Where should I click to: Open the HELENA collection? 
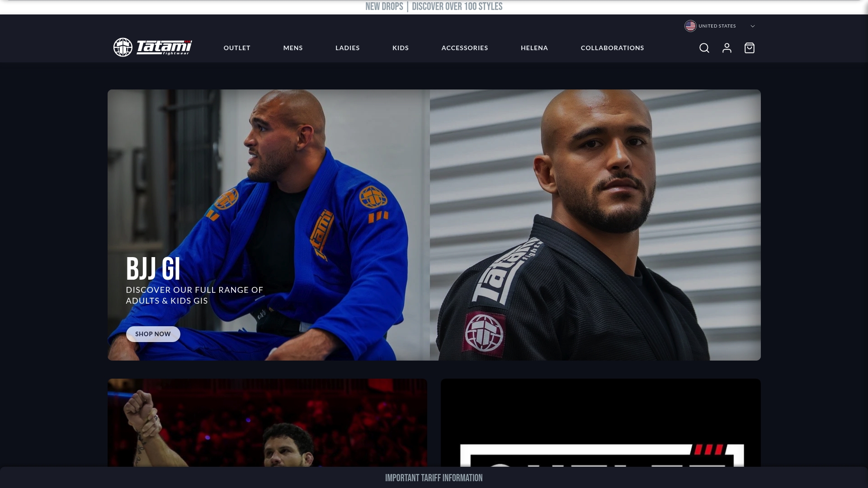click(x=534, y=48)
